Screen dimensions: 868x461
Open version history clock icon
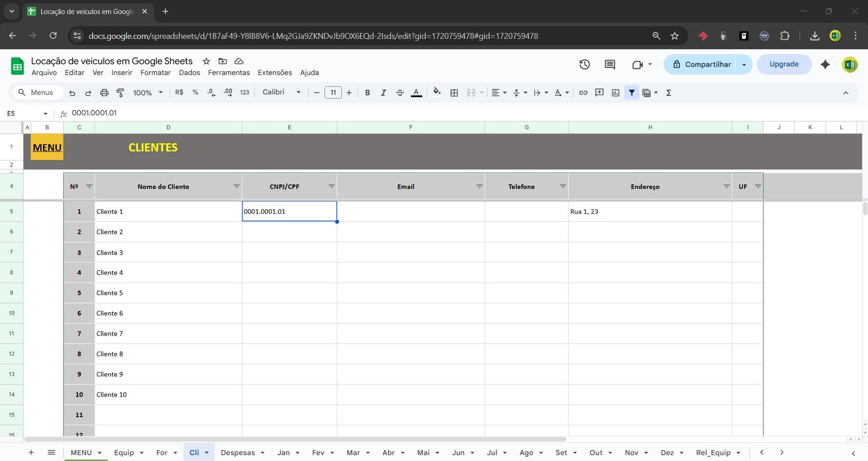coord(584,65)
